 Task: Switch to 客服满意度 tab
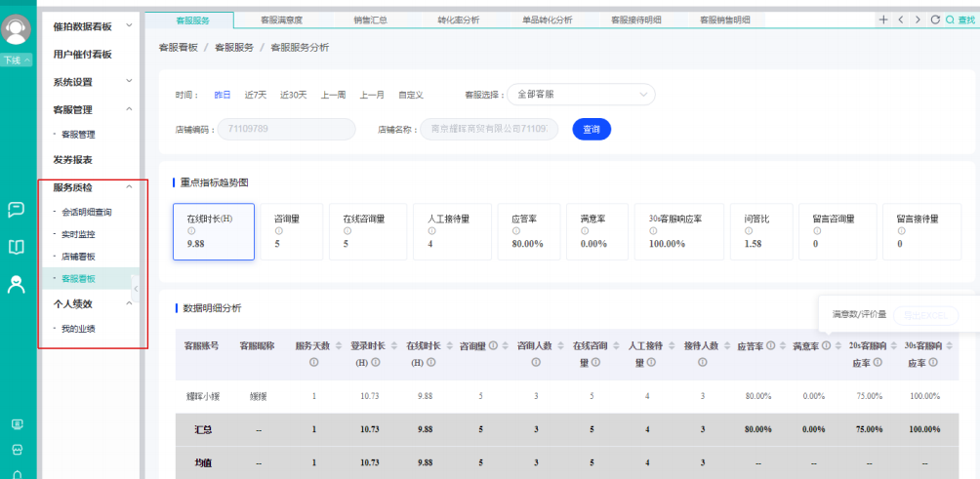(x=281, y=20)
